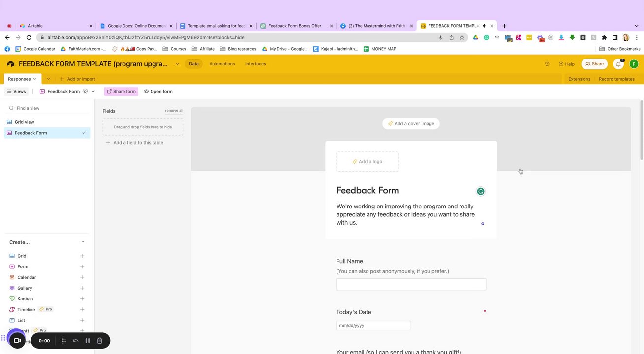Screen dimensions: 644x354
Task: Click the Feedback Form title text
Action: 368,190
